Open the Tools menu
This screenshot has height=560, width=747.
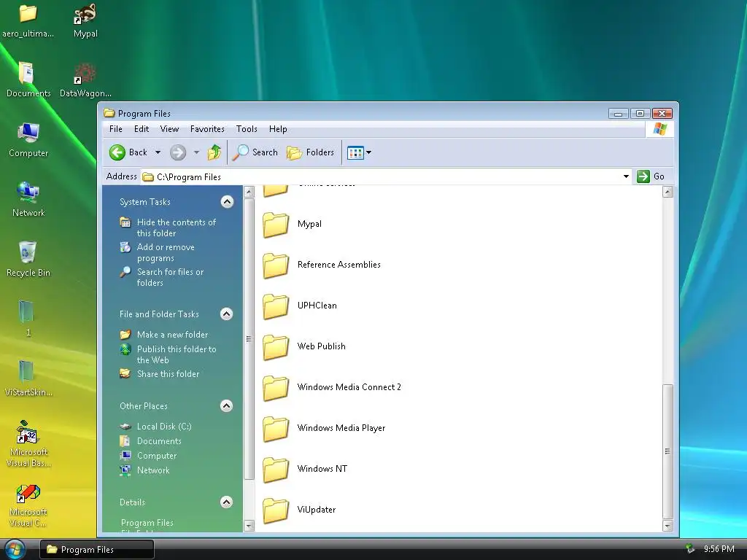(247, 129)
